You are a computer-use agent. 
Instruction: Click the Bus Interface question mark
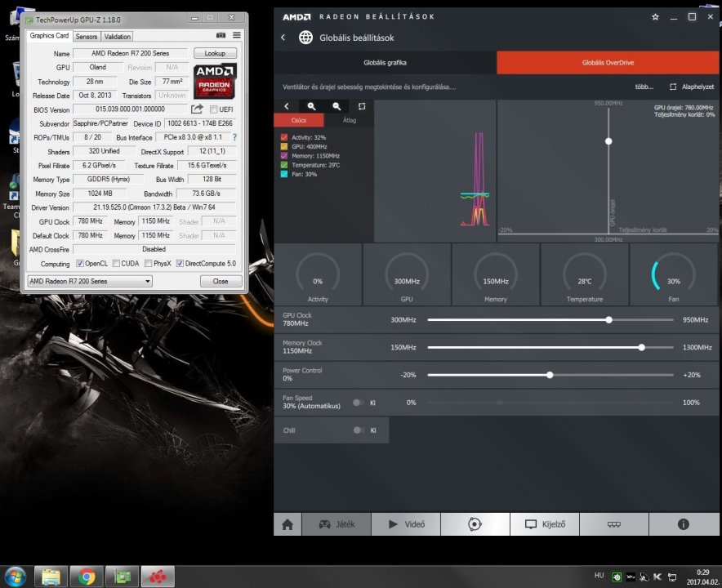234,137
